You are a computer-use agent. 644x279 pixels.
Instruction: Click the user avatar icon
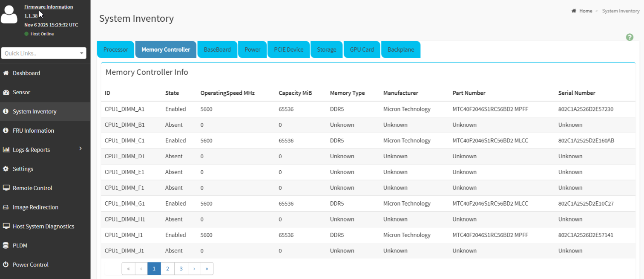[9, 15]
